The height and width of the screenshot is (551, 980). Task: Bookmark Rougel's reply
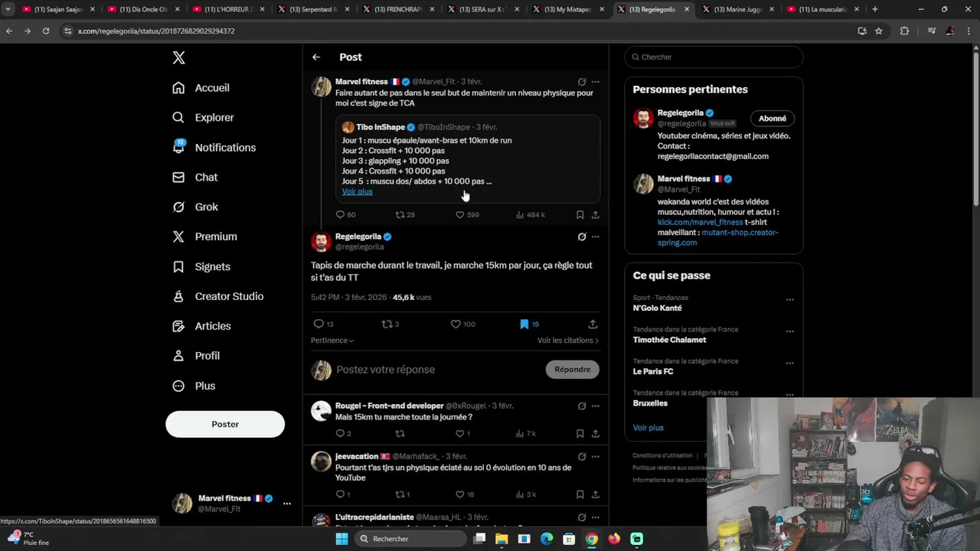(x=580, y=434)
